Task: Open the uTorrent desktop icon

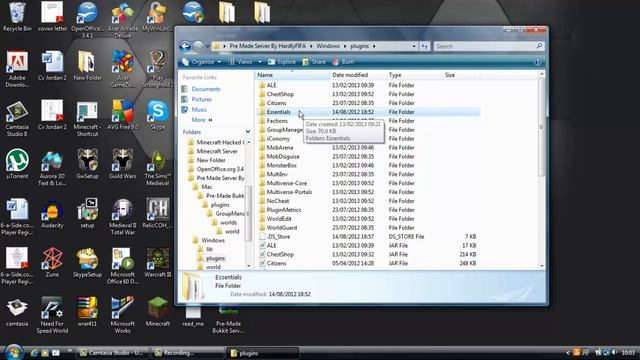Action: [17, 164]
